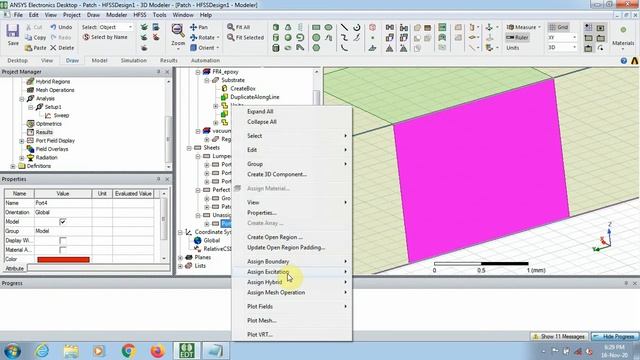The height and width of the screenshot is (360, 640).
Task: Collapse the Analysis tree node
Action: click(22, 99)
